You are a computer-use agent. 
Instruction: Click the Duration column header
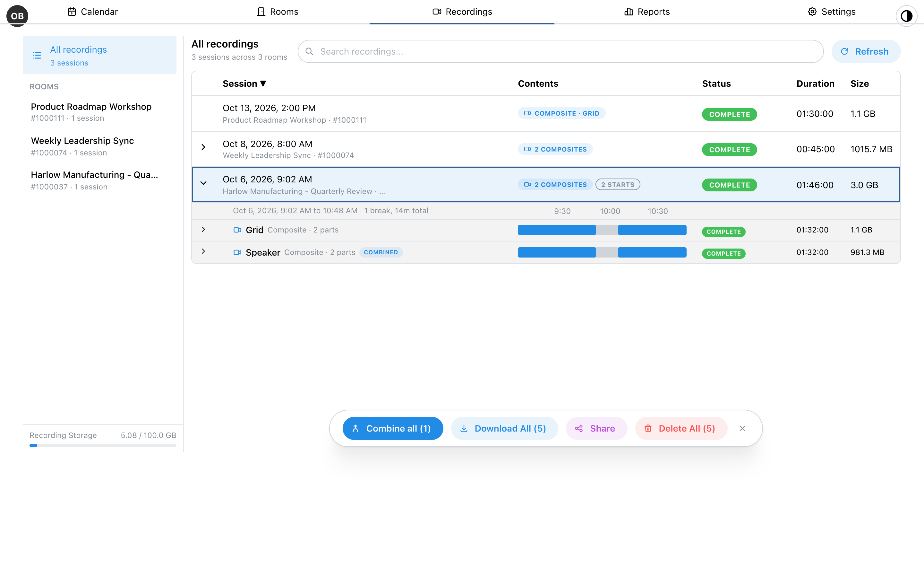[815, 84]
